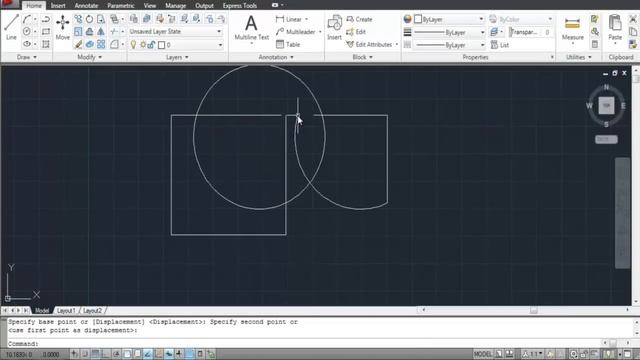Select the Line tool in Draw panel
The width and height of the screenshot is (640, 360).
[x=11, y=27]
